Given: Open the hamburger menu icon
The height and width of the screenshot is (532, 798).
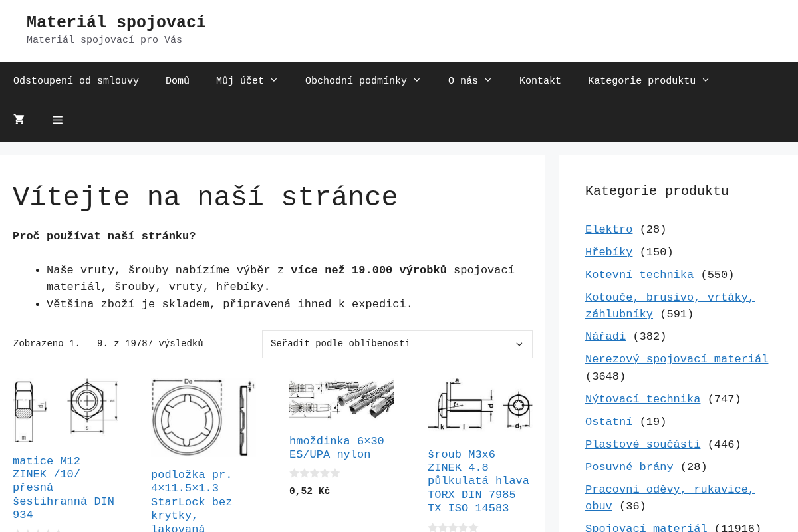Looking at the screenshot, I should pyautogui.click(x=58, y=120).
